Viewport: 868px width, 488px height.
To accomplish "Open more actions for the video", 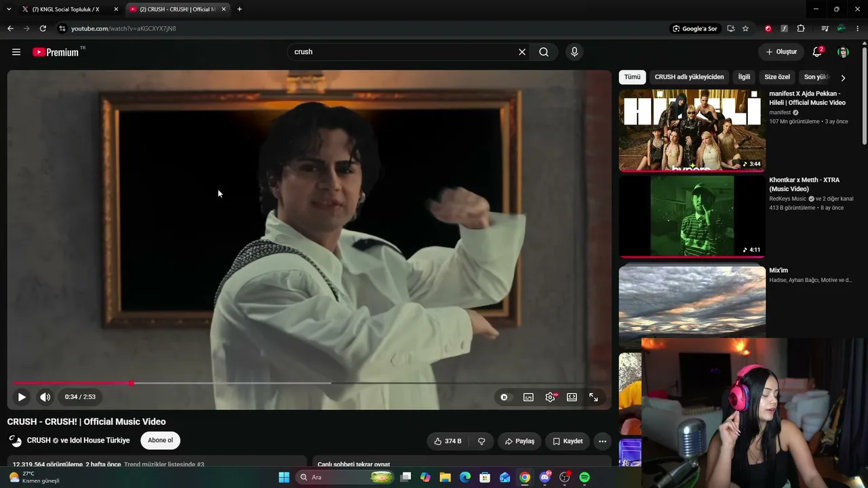I will (x=602, y=441).
